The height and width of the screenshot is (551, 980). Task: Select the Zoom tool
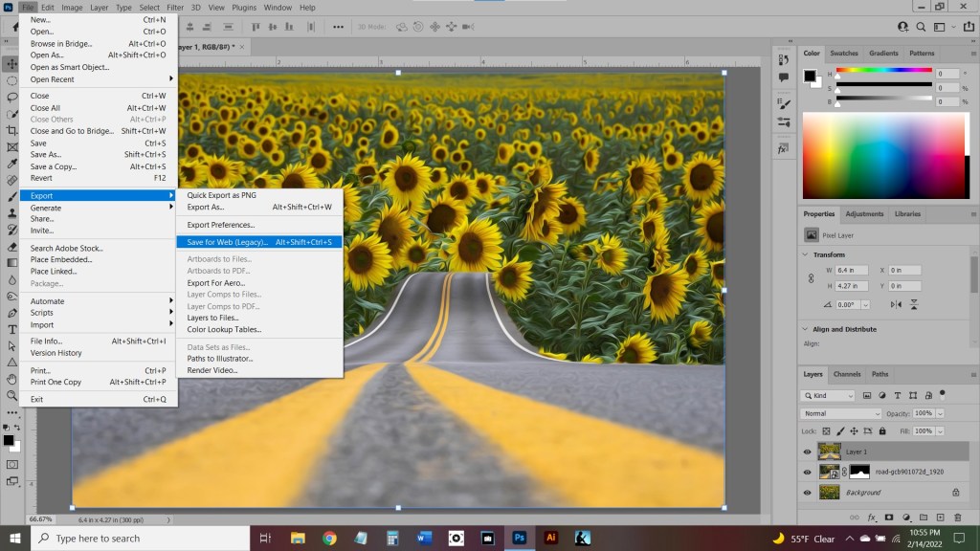click(x=11, y=394)
